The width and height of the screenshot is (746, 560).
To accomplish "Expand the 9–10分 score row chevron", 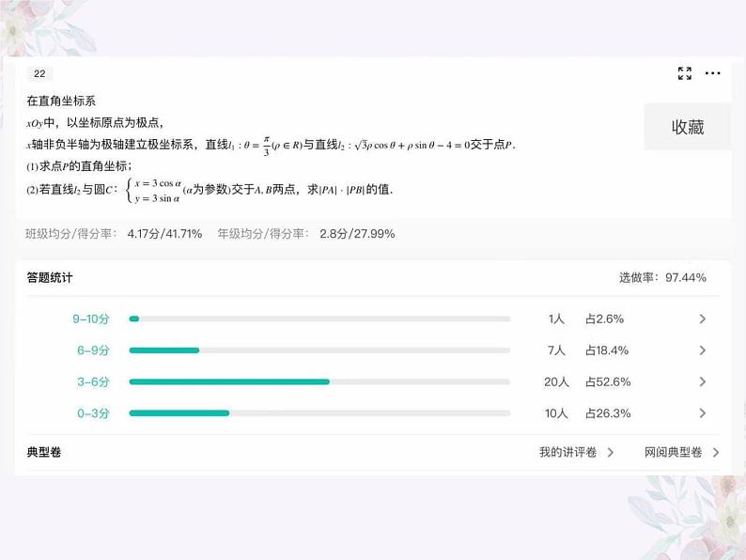I will (x=703, y=319).
